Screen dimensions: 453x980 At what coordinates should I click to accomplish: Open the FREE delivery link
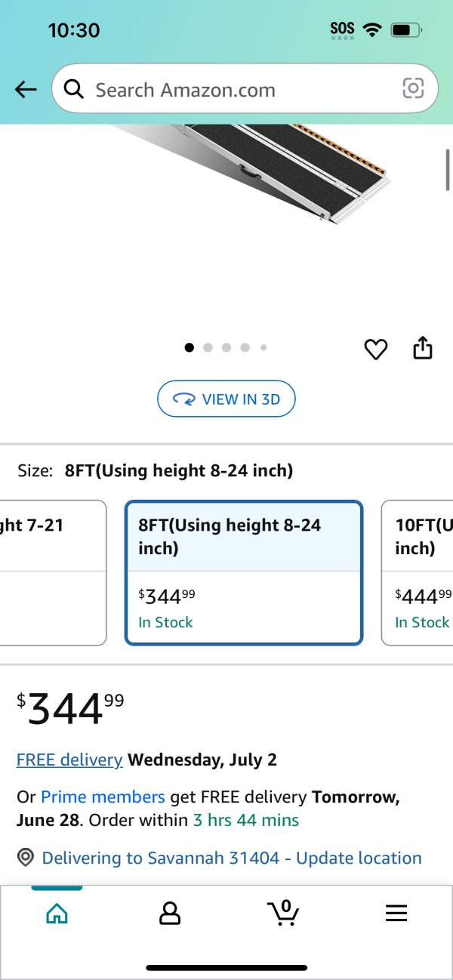pos(69,760)
